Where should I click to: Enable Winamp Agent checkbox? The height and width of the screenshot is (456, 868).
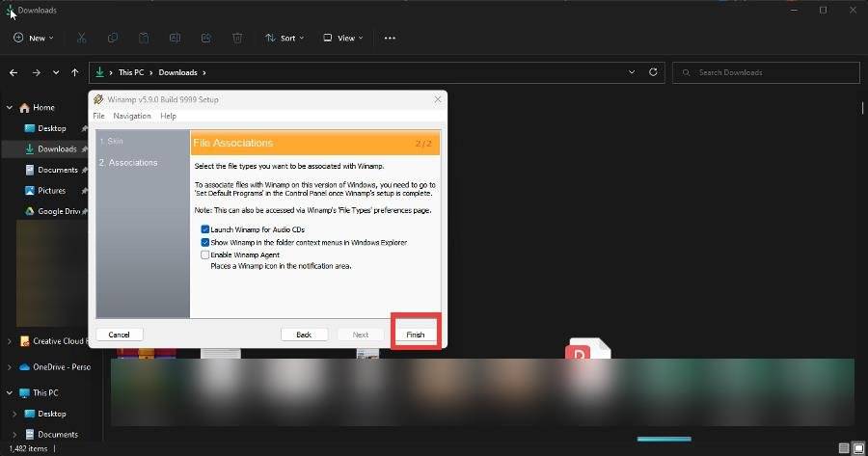204,255
